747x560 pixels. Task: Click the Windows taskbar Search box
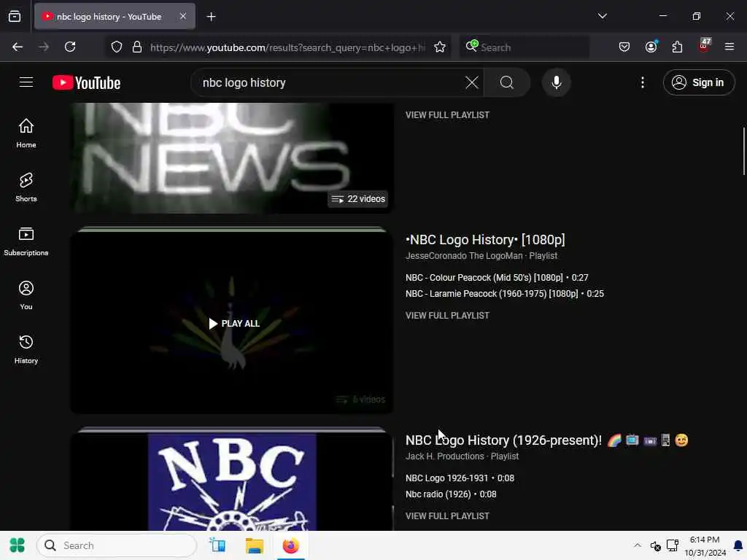(x=117, y=545)
